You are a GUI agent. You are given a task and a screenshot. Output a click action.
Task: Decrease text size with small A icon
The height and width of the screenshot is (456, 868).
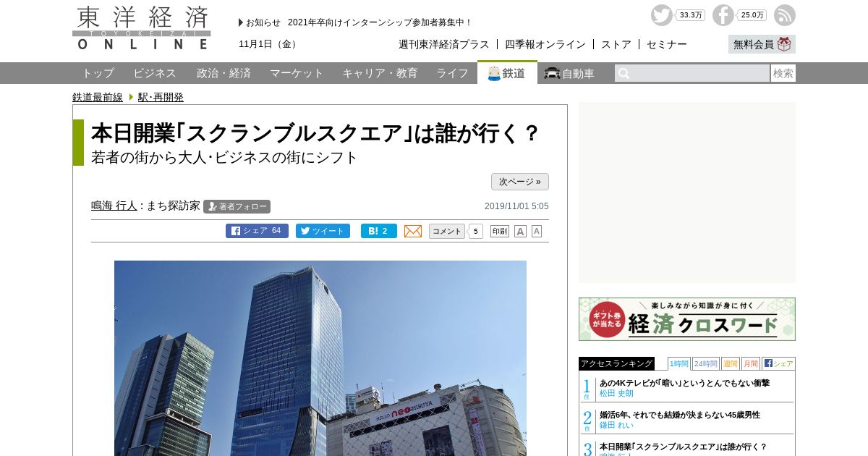pos(537,231)
